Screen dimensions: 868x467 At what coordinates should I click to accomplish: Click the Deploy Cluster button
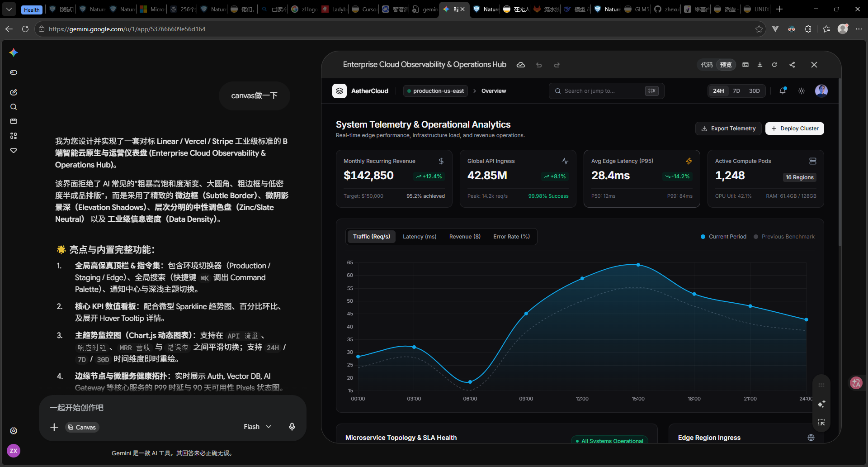(795, 129)
